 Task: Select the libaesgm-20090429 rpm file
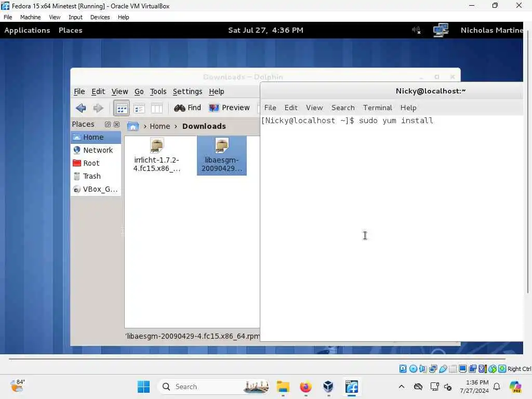pyautogui.click(x=221, y=155)
